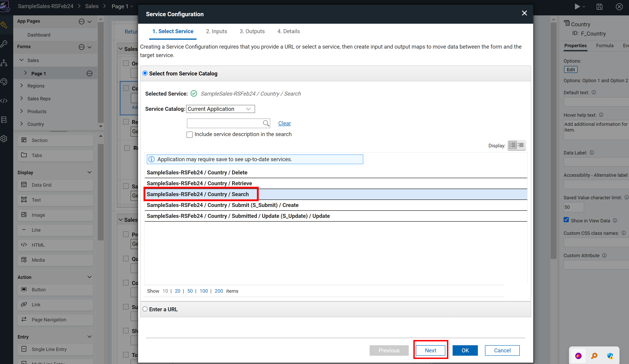Open the 4. Details tab
Image resolution: width=629 pixels, height=364 pixels.
pos(288,31)
